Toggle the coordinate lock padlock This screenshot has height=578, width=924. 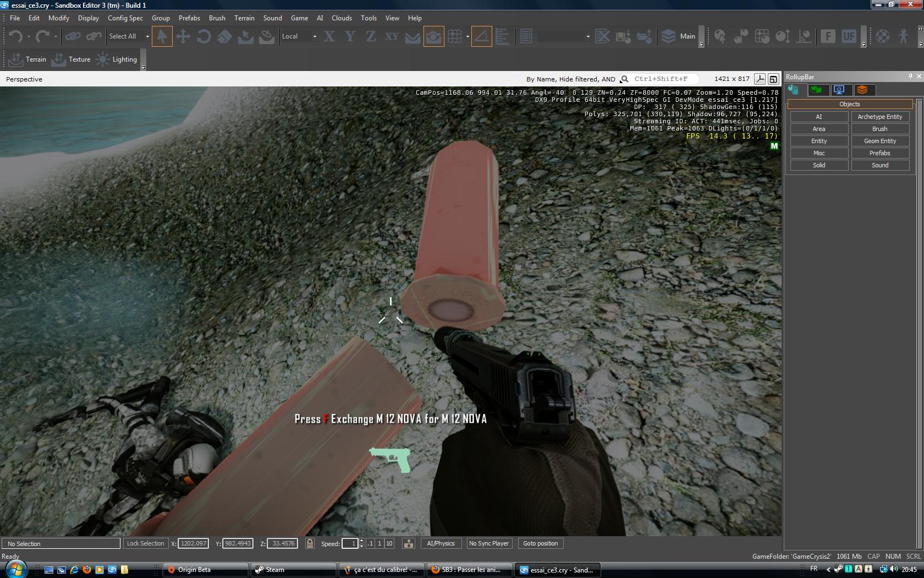[310, 543]
